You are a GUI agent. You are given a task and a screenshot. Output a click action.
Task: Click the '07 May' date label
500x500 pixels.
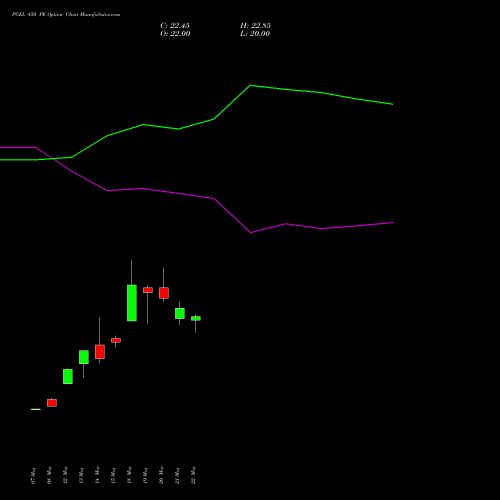[33, 475]
